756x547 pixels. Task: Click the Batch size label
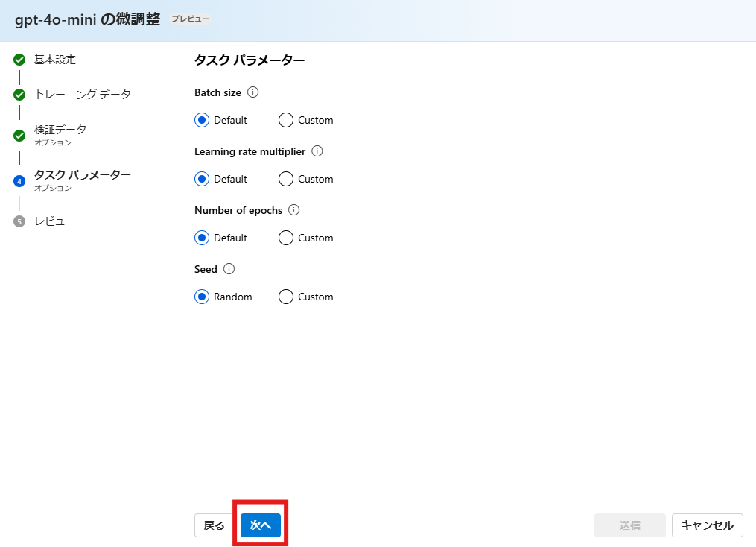tap(218, 92)
